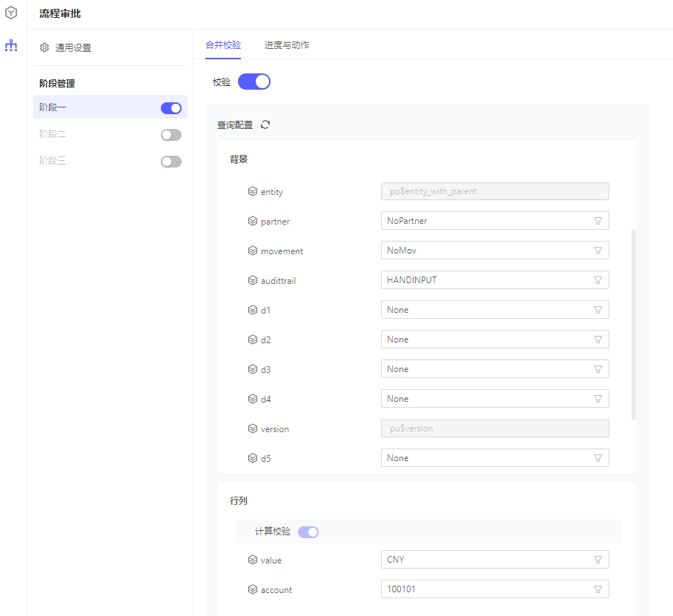The height and width of the screenshot is (616, 673).
Task: Disable the 阶段一 stage toggle
Action: (171, 108)
